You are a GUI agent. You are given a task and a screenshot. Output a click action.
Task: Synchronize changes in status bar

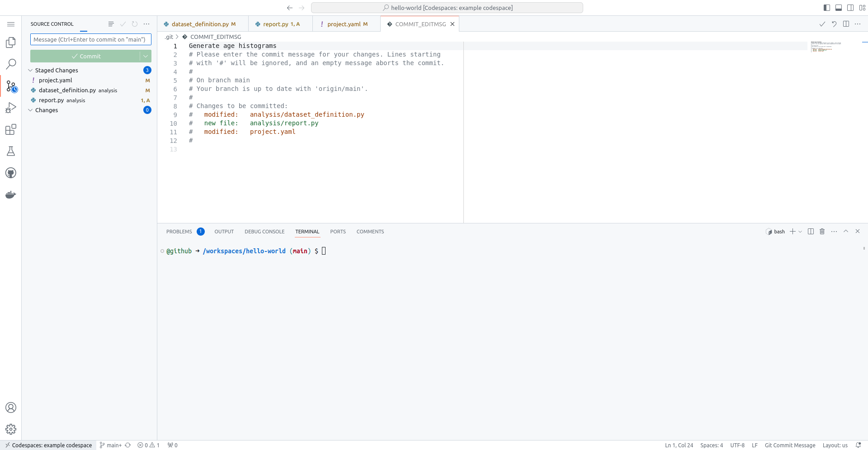[128, 445]
